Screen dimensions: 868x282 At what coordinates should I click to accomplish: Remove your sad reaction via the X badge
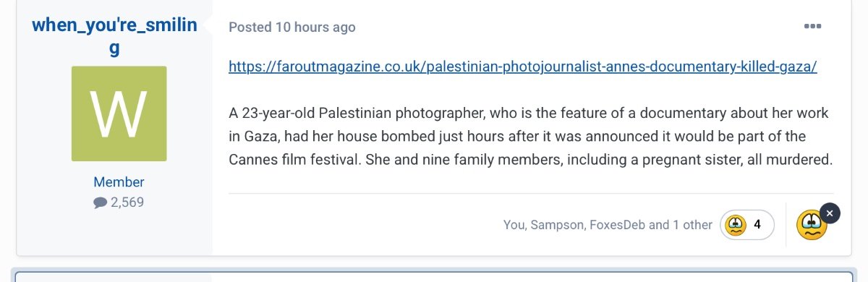[x=830, y=213]
